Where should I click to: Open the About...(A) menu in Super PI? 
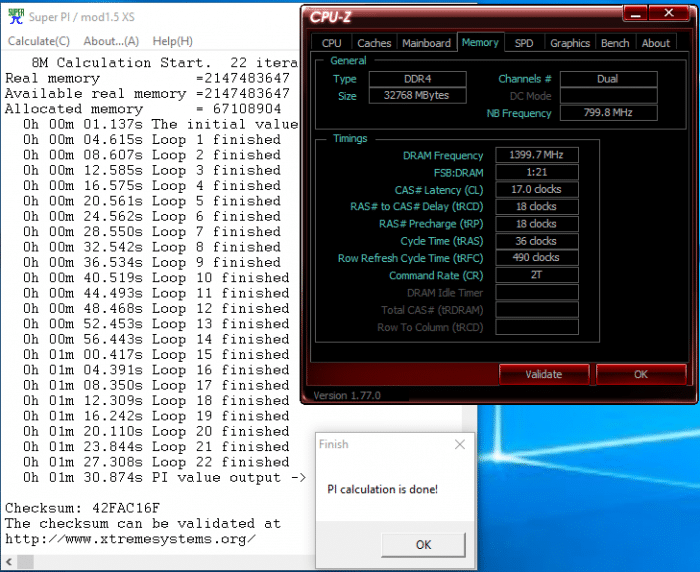pos(111,41)
